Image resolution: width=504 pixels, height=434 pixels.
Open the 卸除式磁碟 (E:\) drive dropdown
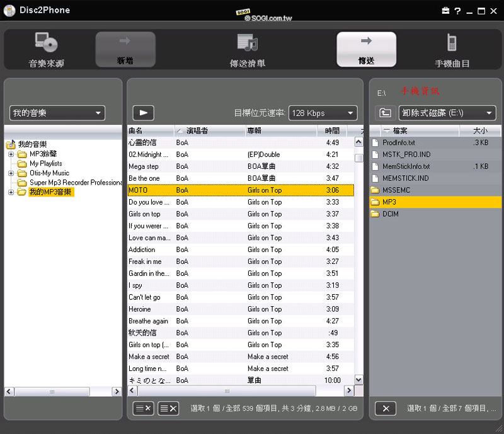[x=447, y=113]
